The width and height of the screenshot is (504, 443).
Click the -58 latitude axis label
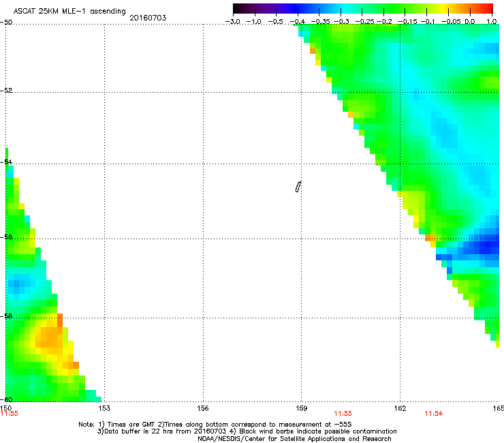[x=6, y=316]
